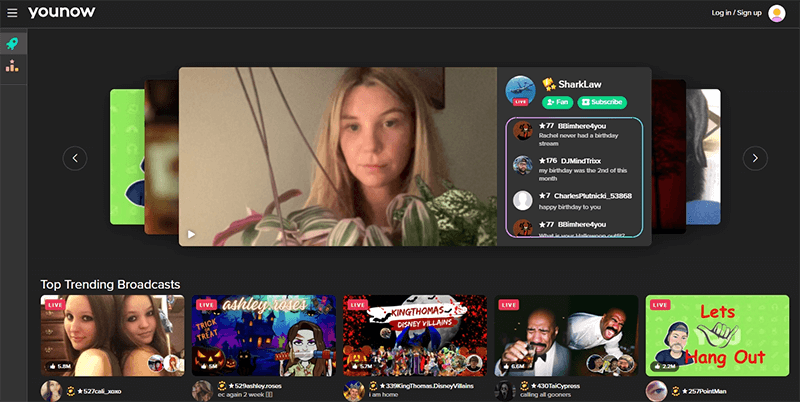
Task: Open 527cali_xoxo profile picture
Action: point(51,391)
